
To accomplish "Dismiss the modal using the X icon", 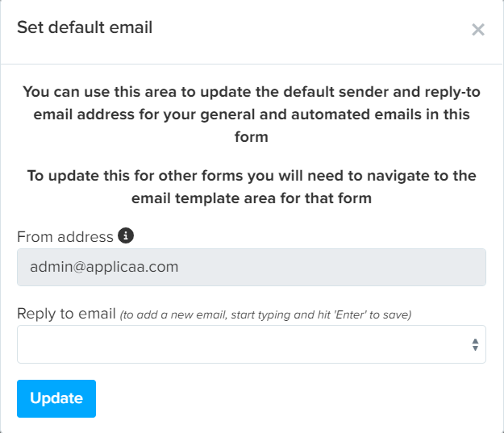I will point(478,30).
